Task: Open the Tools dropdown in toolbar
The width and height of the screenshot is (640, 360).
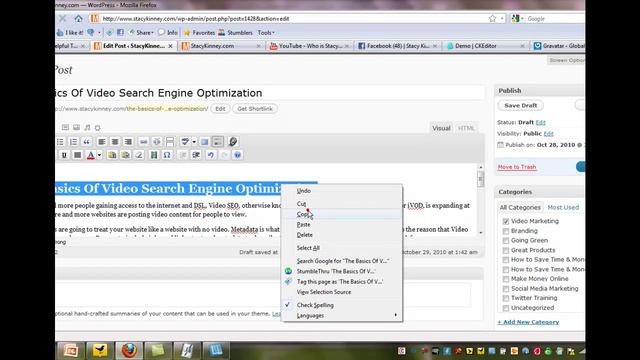Action: tap(266, 32)
